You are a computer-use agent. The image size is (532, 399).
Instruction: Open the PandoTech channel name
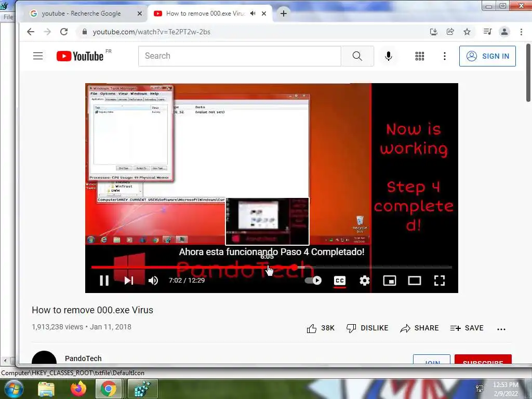(83, 358)
